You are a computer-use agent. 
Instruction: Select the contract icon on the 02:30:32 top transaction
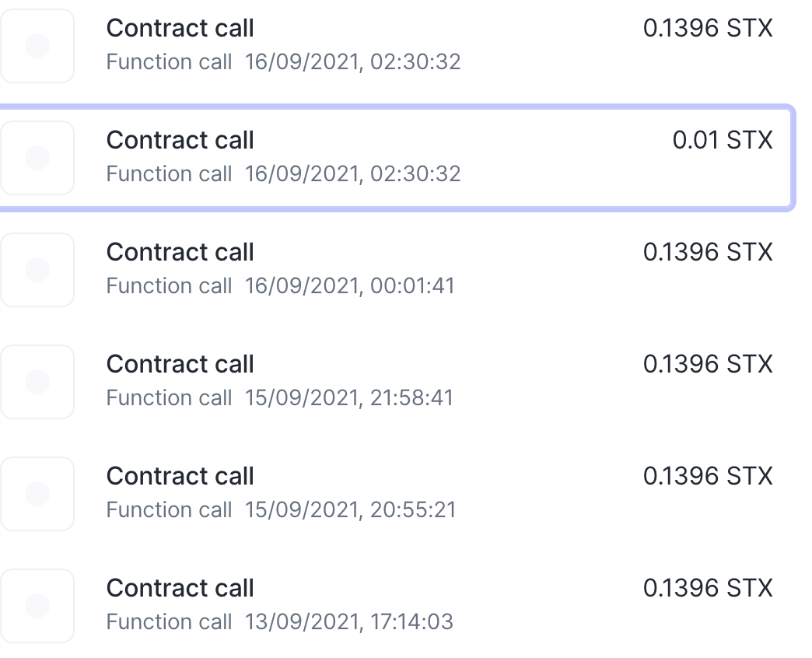[x=37, y=46]
